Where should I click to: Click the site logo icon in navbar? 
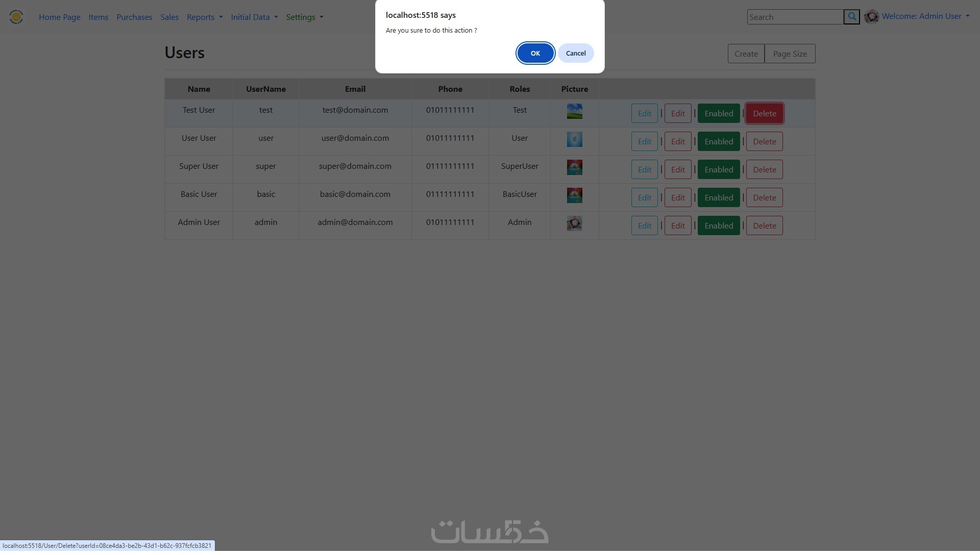pyautogui.click(x=16, y=17)
